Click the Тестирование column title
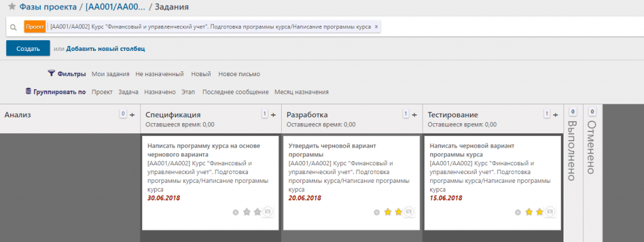 (x=453, y=115)
